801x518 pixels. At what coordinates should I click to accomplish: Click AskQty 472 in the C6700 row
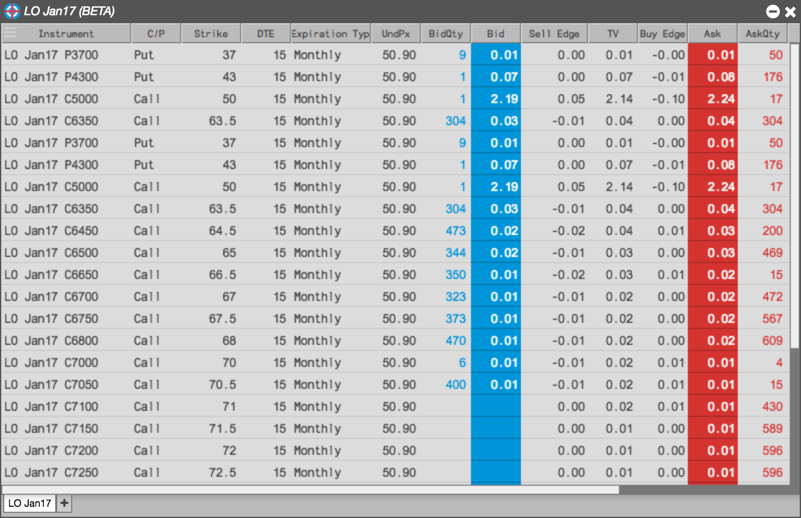coord(772,297)
